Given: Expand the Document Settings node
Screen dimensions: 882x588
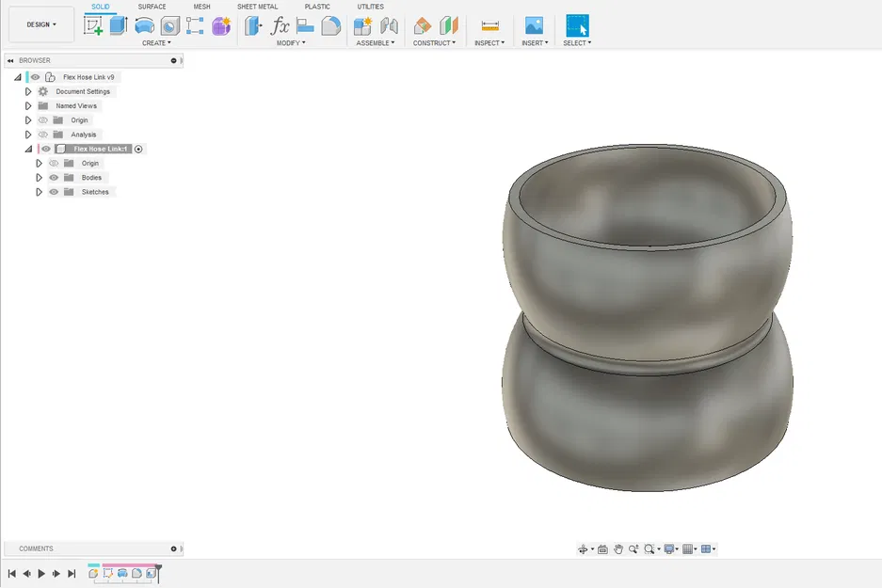Looking at the screenshot, I should pyautogui.click(x=28, y=91).
